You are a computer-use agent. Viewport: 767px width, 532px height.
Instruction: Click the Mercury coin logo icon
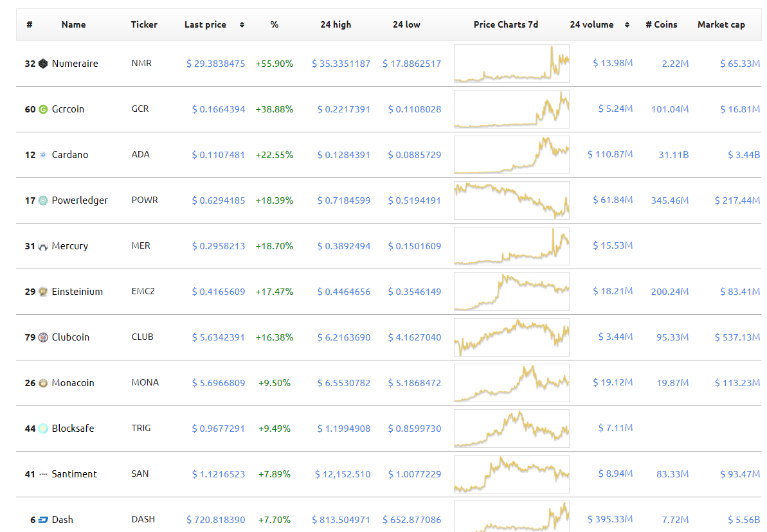[x=43, y=246]
